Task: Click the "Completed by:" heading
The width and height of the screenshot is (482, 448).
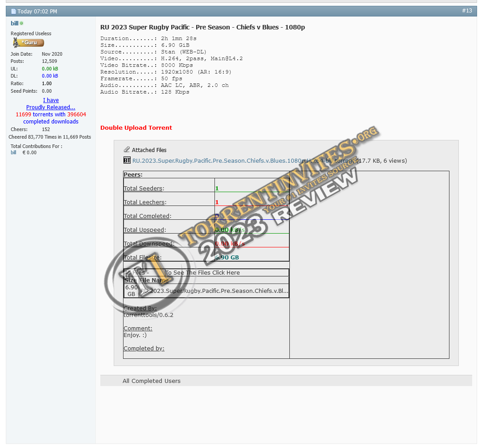Action: [144, 349]
